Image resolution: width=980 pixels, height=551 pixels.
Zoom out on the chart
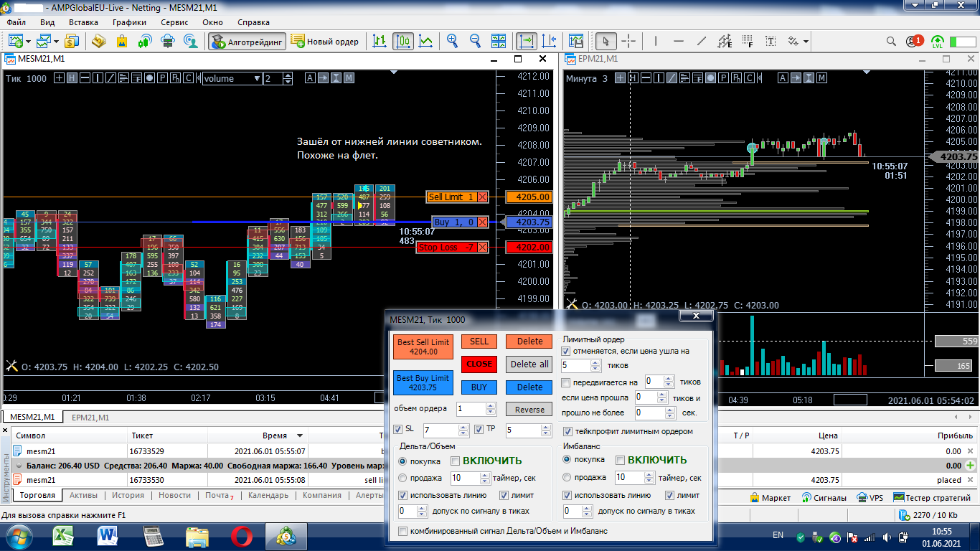pyautogui.click(x=475, y=41)
